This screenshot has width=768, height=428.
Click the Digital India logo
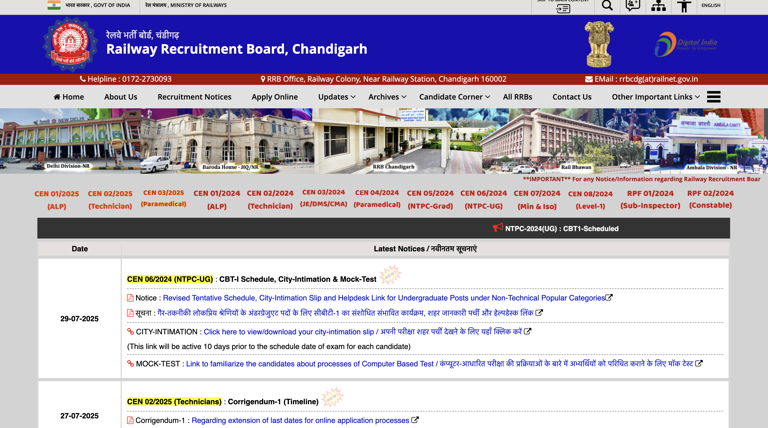tap(686, 44)
